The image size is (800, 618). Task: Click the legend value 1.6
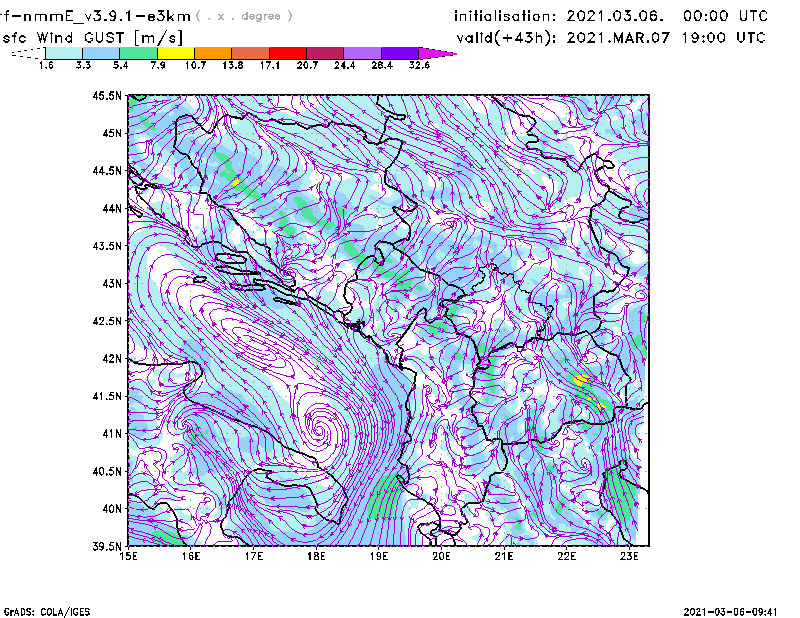click(46, 65)
